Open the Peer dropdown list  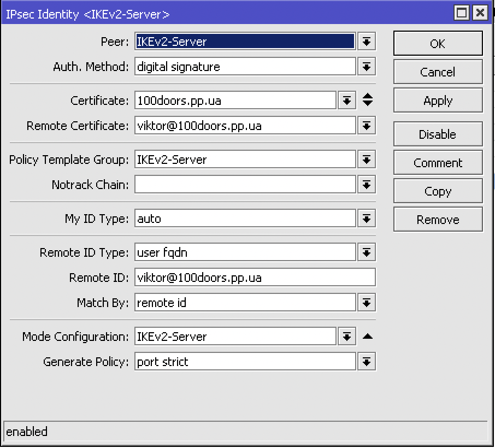pyautogui.click(x=366, y=41)
